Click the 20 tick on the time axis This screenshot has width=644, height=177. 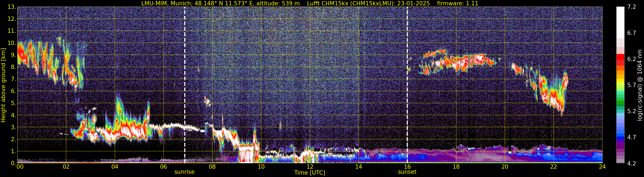tap(505, 167)
